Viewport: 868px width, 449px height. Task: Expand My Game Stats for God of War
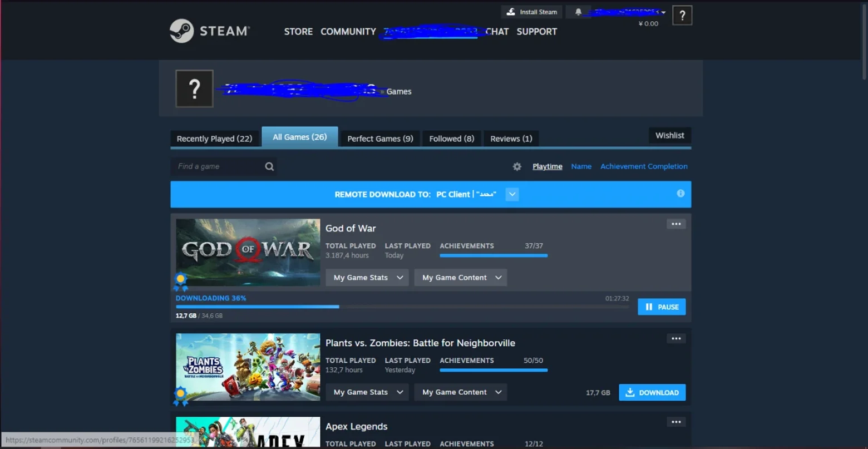pyautogui.click(x=367, y=278)
